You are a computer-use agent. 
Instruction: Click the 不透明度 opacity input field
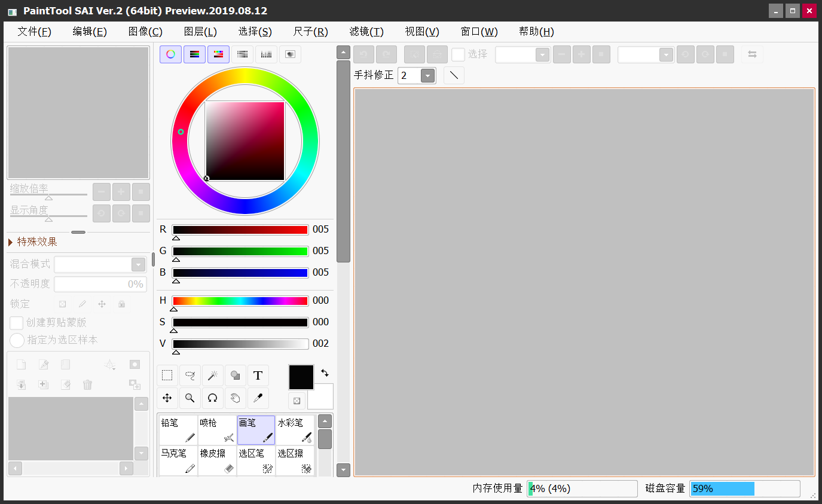(x=100, y=284)
